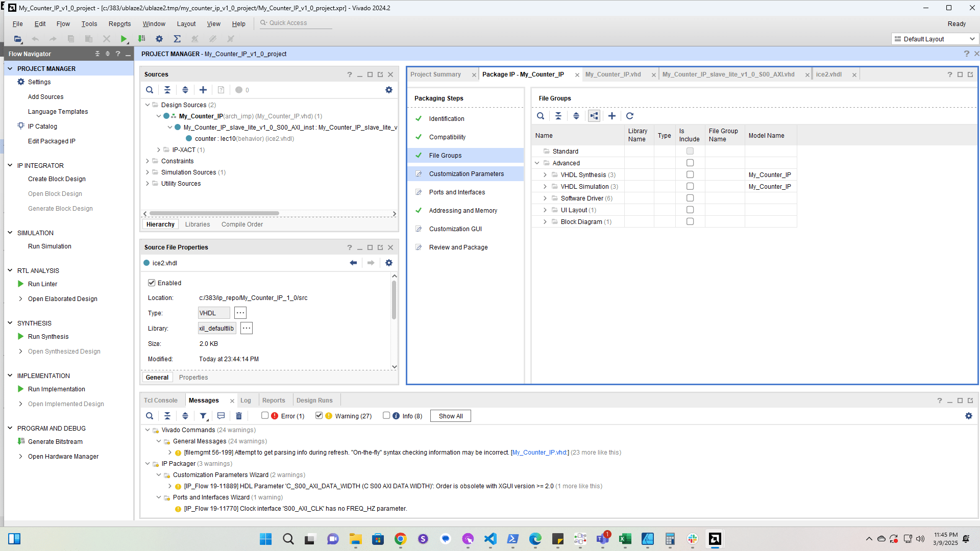
Task: Open the Default Layout dropdown
Action: coord(936,39)
